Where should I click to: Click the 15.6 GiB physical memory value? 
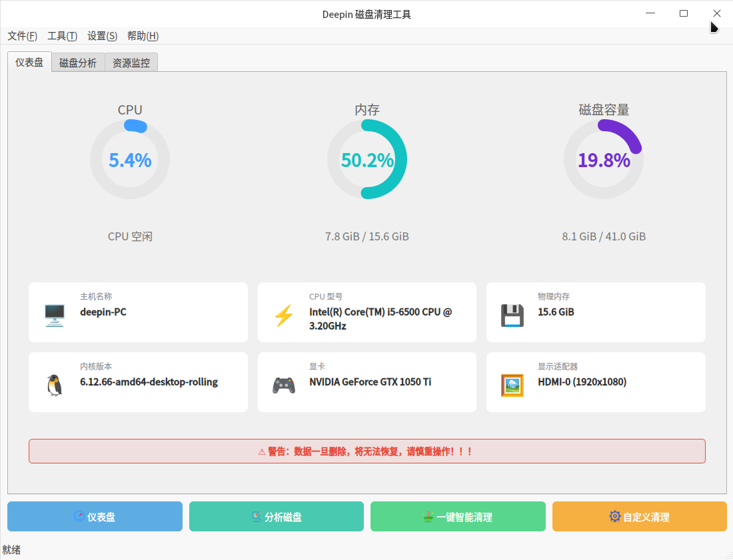click(556, 312)
